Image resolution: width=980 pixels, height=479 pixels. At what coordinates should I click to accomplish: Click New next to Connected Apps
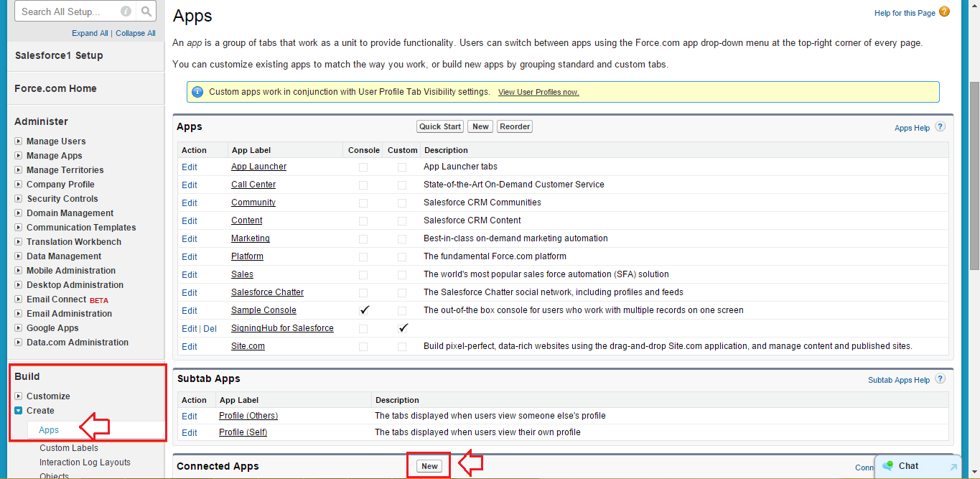tap(429, 466)
